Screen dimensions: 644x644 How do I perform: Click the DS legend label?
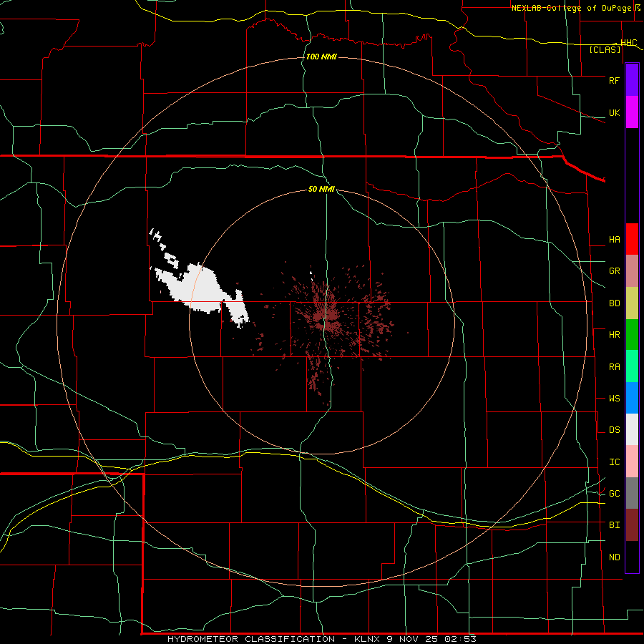point(614,430)
